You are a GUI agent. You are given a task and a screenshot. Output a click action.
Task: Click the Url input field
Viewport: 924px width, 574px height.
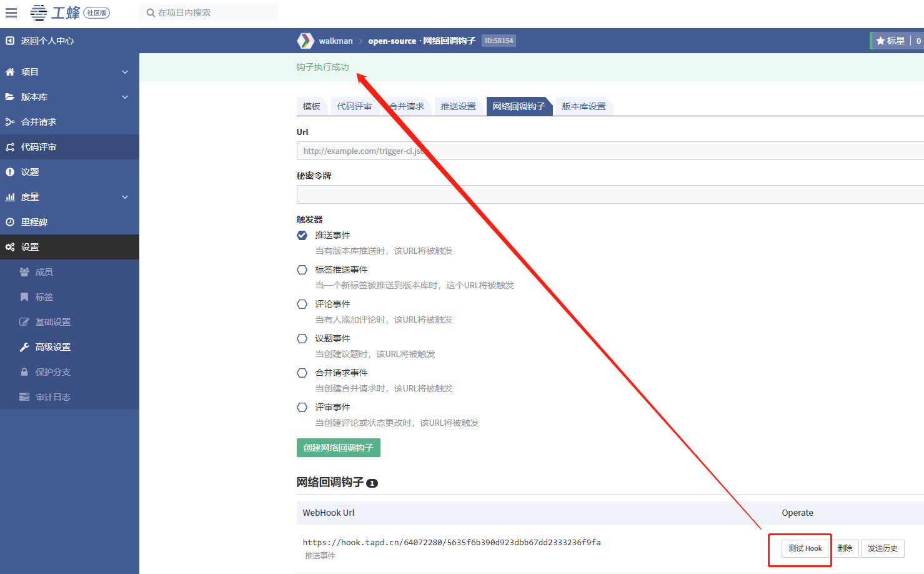pos(610,151)
